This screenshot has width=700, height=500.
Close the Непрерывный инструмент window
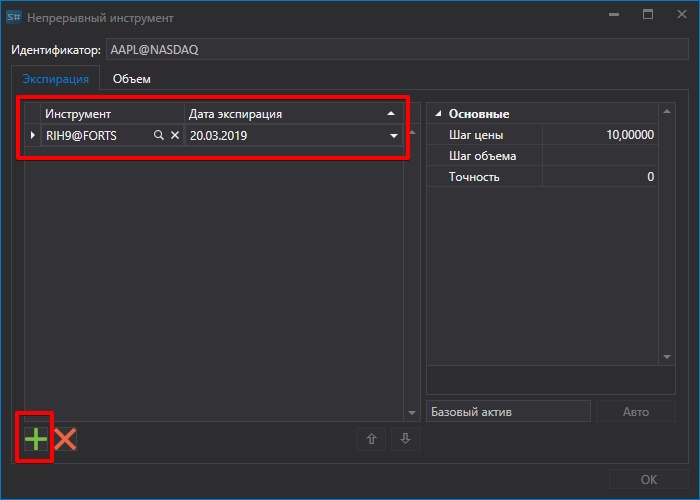pos(682,15)
